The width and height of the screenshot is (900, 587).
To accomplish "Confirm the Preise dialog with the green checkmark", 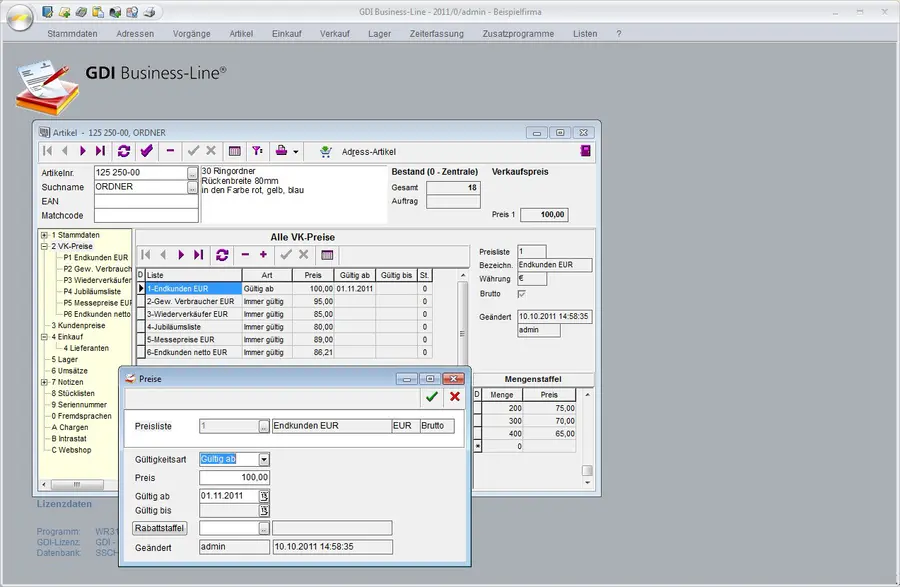I will [x=432, y=397].
